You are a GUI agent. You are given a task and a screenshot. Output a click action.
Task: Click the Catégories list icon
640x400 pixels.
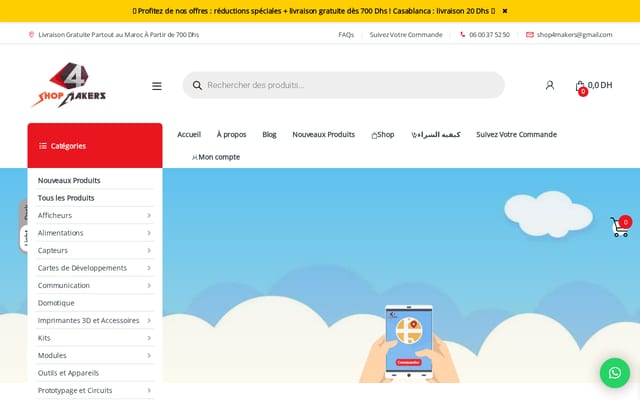pos(42,146)
